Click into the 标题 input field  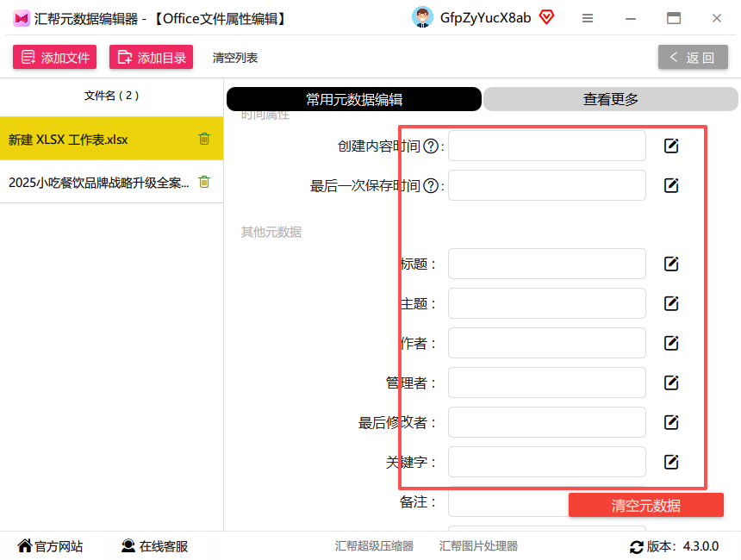tap(547, 264)
